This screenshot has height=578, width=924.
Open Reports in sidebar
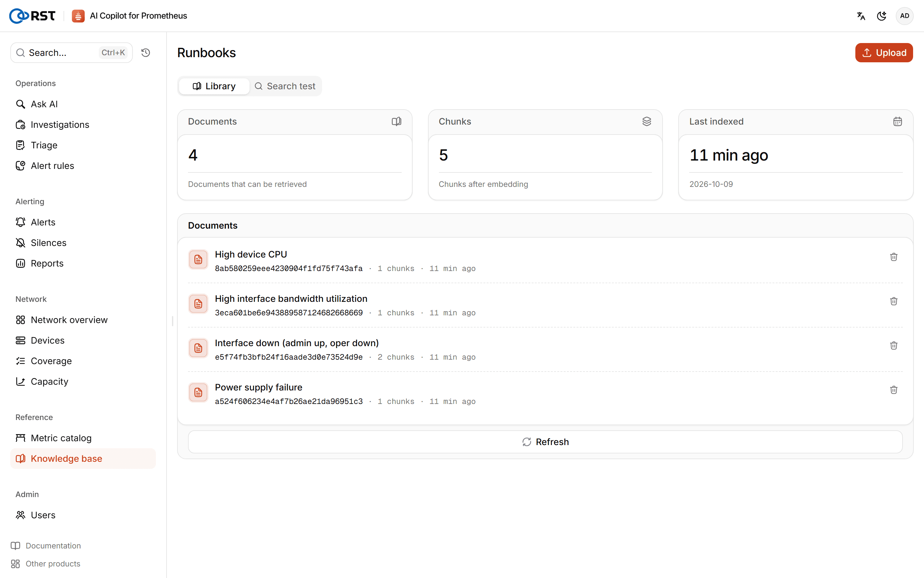click(x=83, y=263)
